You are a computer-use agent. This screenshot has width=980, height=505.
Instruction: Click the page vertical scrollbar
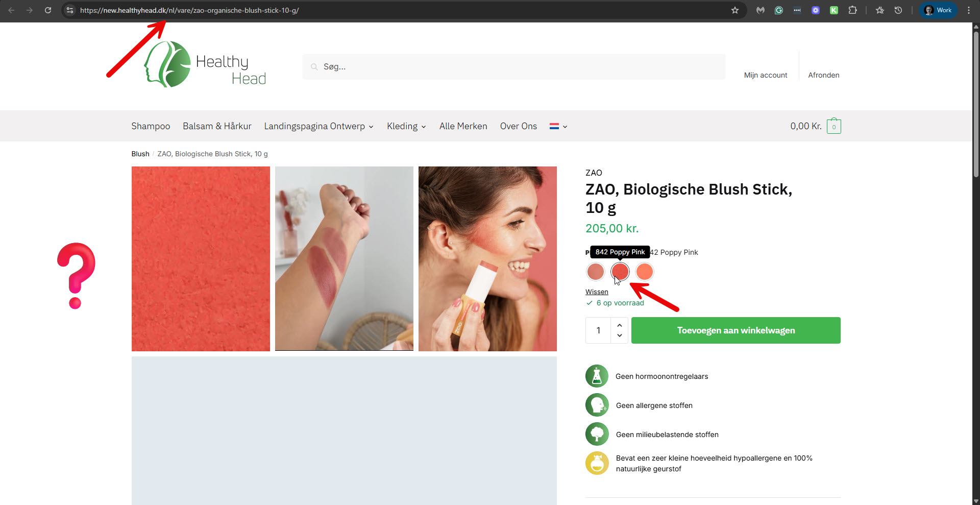976,105
